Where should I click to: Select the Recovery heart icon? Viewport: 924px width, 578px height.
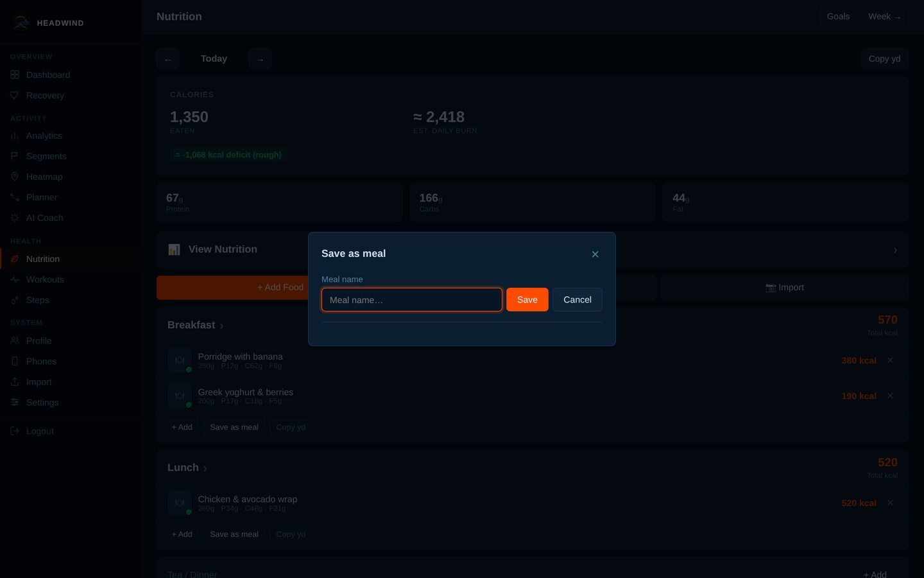click(15, 95)
